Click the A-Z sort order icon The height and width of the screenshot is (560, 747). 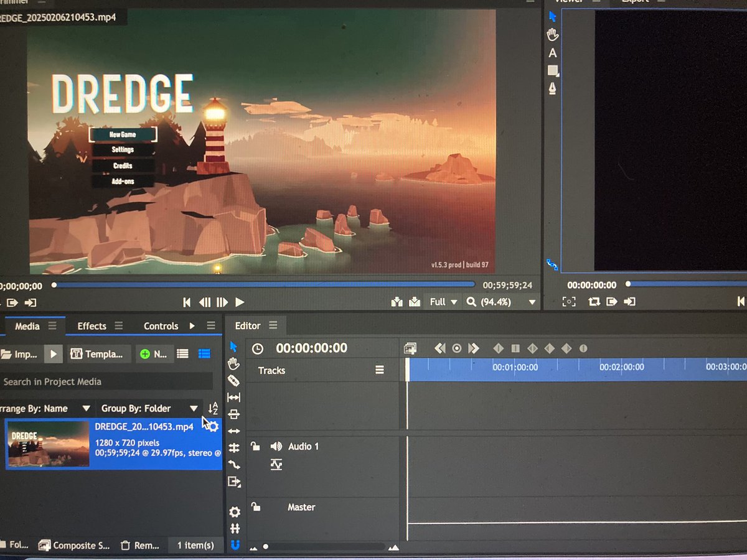(213, 408)
